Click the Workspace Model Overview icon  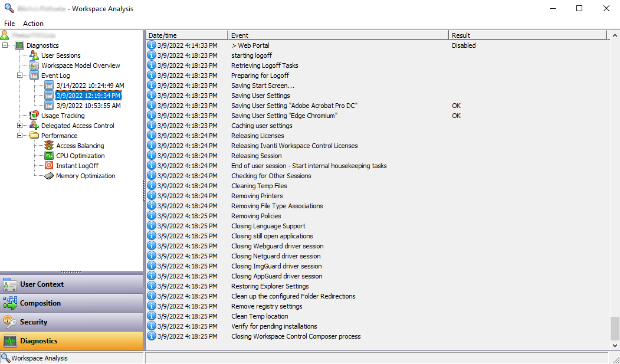click(x=34, y=65)
